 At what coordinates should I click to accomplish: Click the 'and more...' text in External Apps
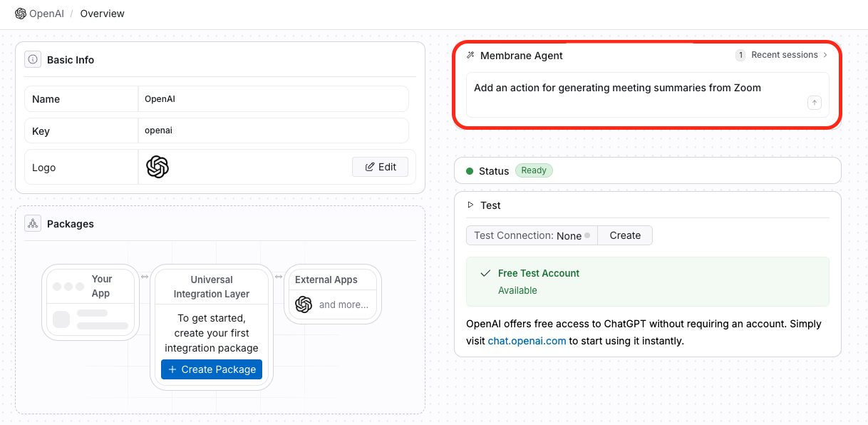[343, 304]
